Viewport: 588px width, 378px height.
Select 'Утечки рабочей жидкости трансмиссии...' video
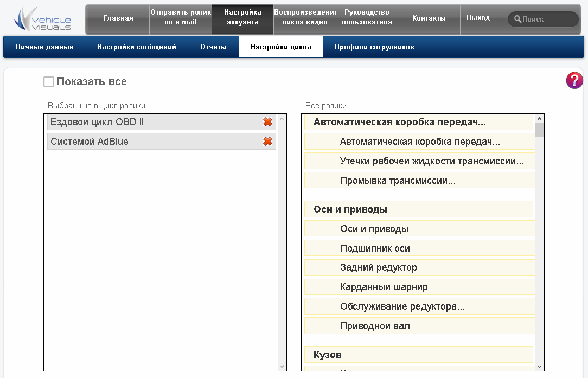[x=419, y=161]
